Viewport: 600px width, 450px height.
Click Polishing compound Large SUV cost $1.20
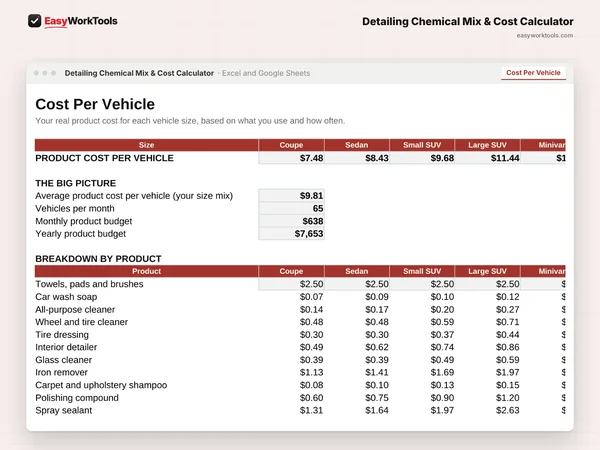[507, 398]
